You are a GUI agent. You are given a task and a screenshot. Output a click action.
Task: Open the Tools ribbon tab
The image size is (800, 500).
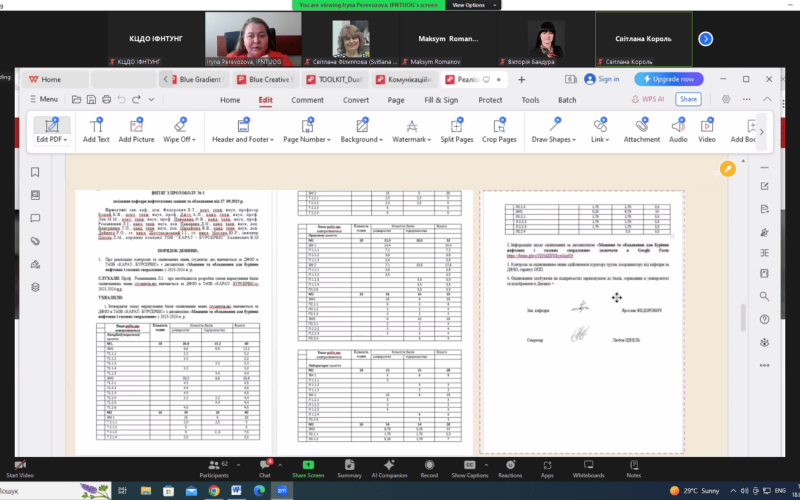pyautogui.click(x=530, y=100)
